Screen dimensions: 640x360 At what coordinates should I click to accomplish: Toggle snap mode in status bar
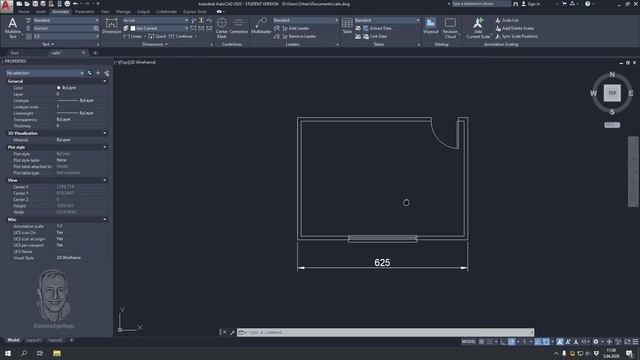click(490, 342)
